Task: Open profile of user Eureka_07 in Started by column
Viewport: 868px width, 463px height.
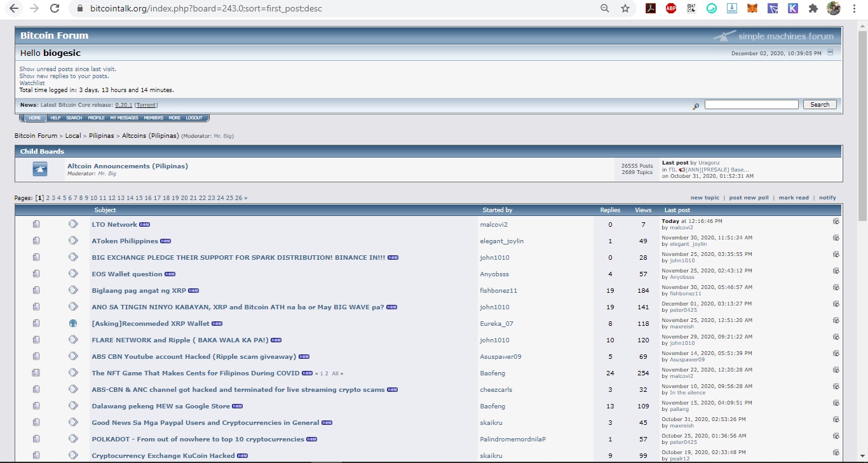Action: (x=496, y=324)
